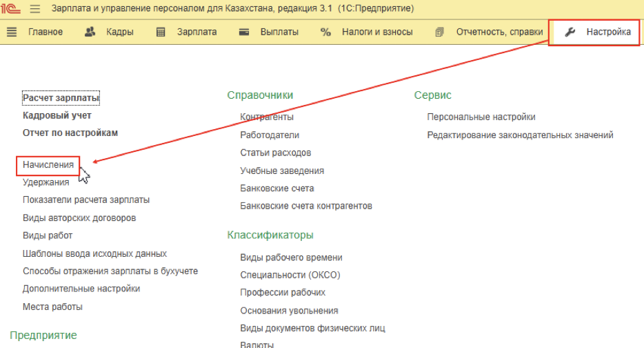
Task: Open Виды документов физических лиц
Action: pyautogui.click(x=313, y=328)
